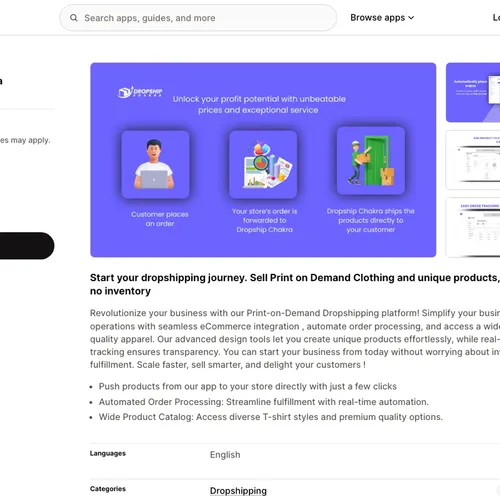Click the partially visible Log in link
The image size is (500, 500).
click(496, 18)
